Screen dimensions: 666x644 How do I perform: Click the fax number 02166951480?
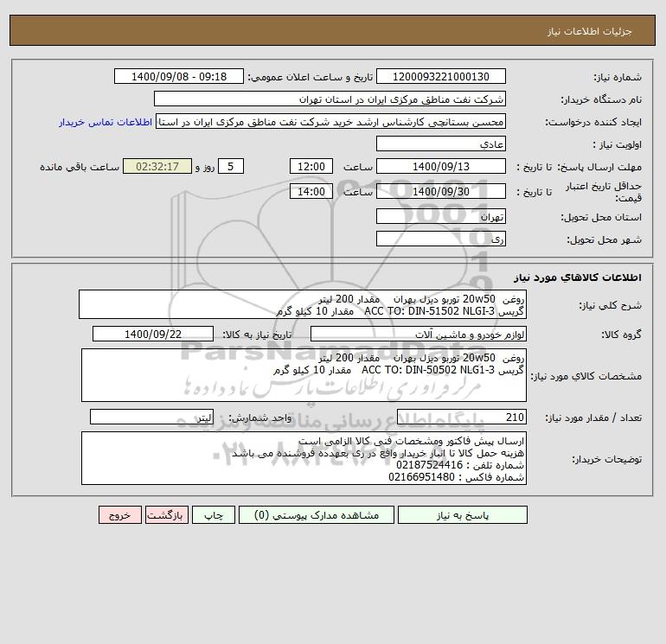(x=421, y=477)
